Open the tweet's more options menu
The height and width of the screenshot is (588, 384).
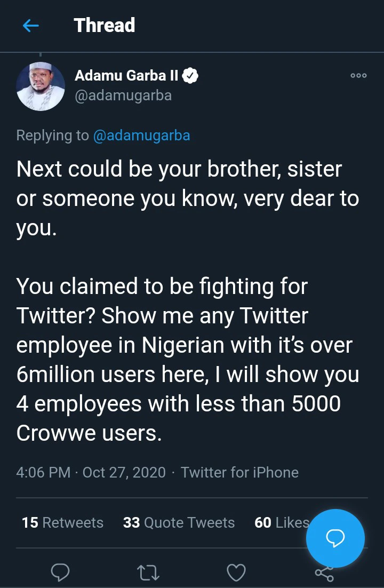(x=358, y=76)
